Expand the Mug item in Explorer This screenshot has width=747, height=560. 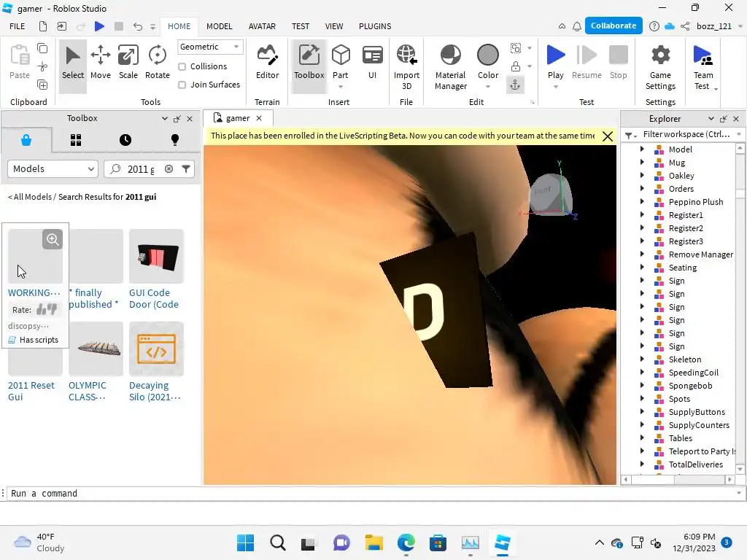(642, 163)
